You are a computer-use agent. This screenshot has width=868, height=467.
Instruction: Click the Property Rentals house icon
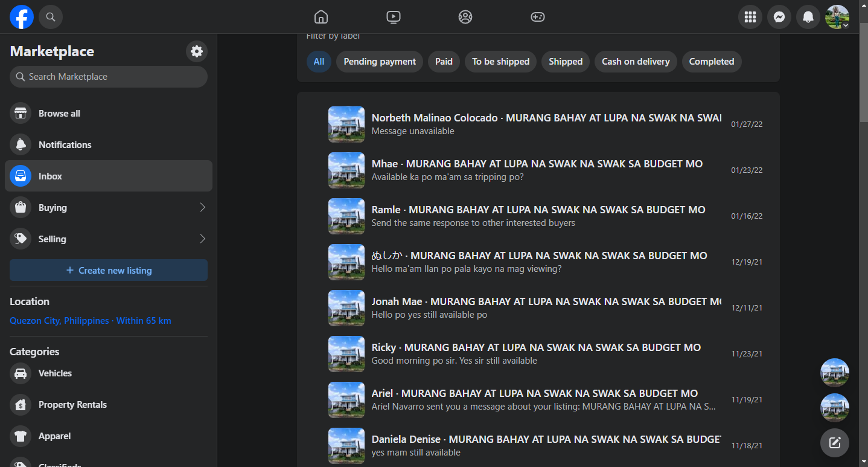point(21,404)
